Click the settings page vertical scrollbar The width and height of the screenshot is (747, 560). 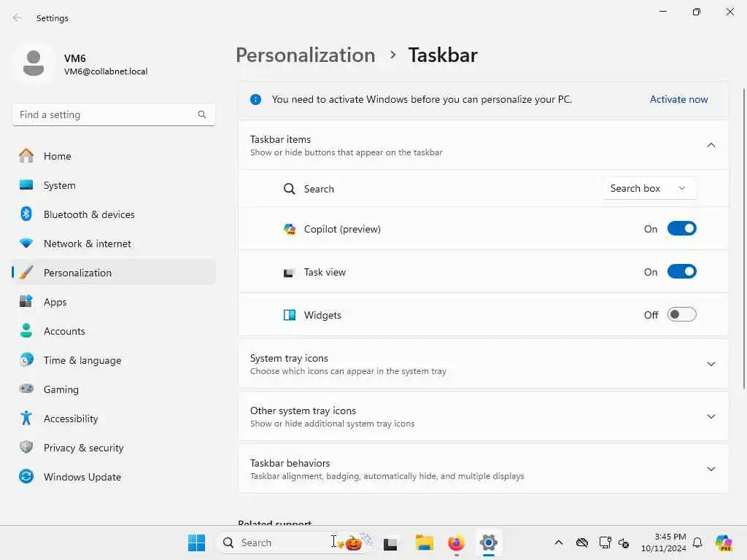[x=743, y=238]
